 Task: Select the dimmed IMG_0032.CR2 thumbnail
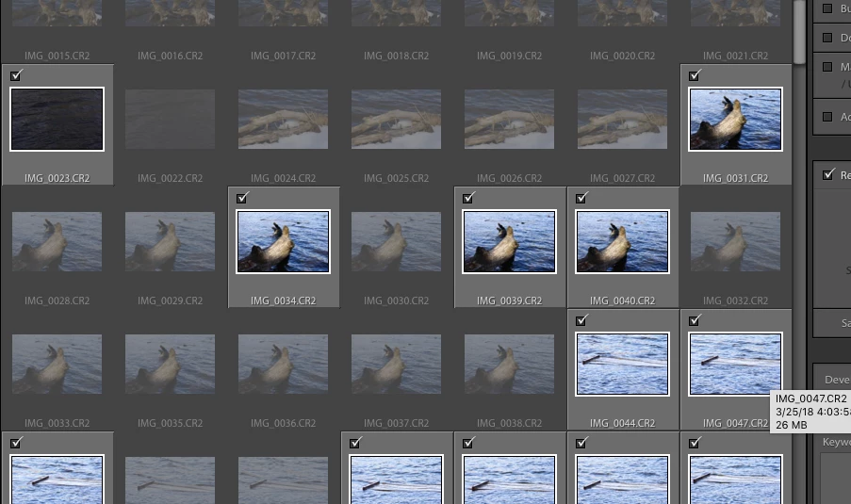pyautogui.click(x=735, y=241)
